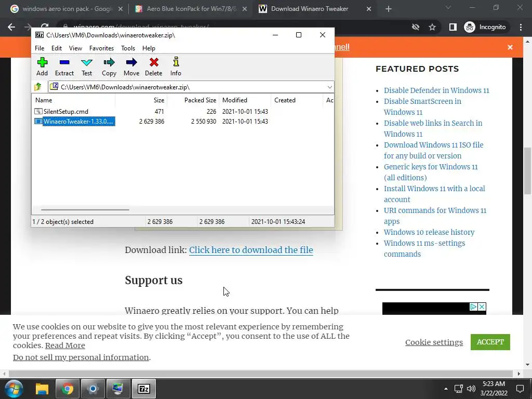Click the taskbar clock showing 5:23 AM
Image resolution: width=532 pixels, height=399 pixels.
coord(494,389)
